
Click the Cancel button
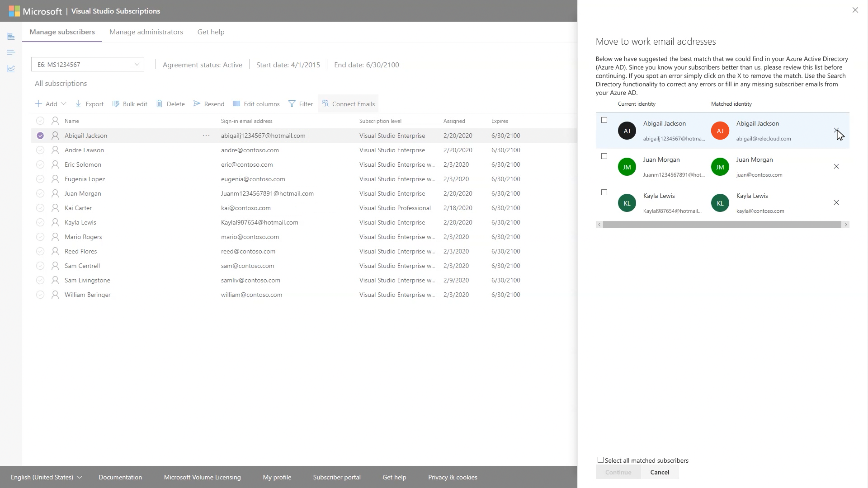[x=660, y=472]
